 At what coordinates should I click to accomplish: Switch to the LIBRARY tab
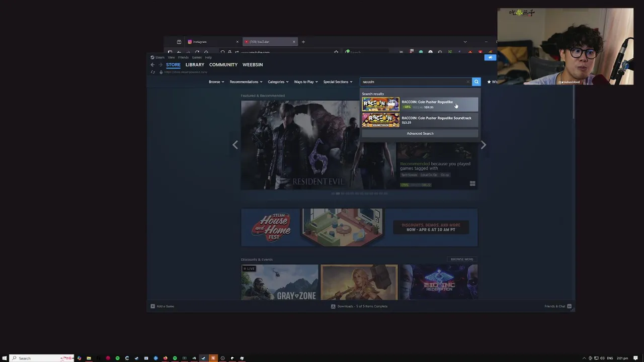pos(195,65)
